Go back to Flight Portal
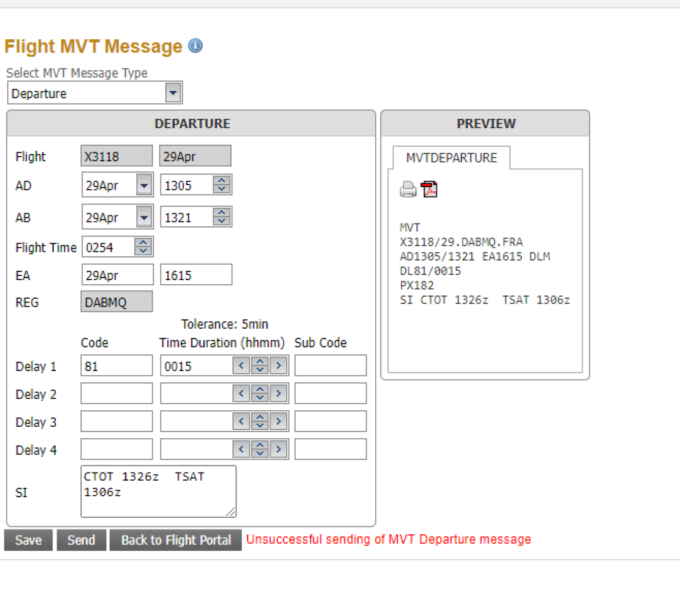Screen dimensions: 680x616 point(175,540)
